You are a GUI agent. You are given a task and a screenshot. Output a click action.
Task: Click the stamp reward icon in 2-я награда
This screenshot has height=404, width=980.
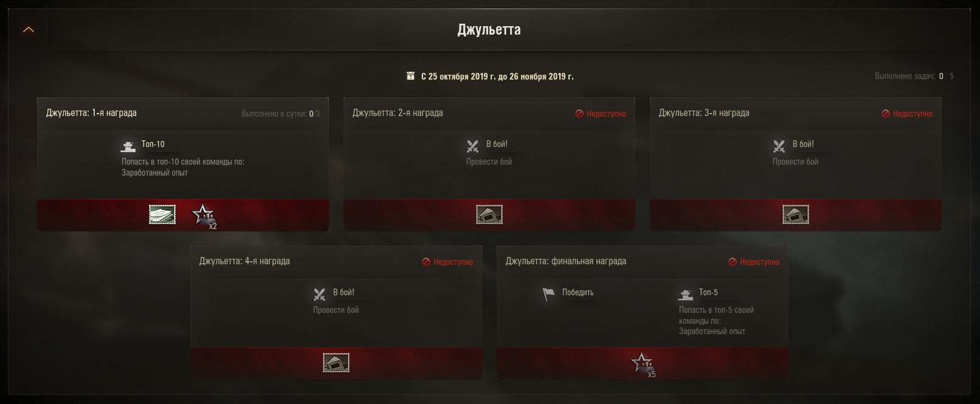pos(489,214)
